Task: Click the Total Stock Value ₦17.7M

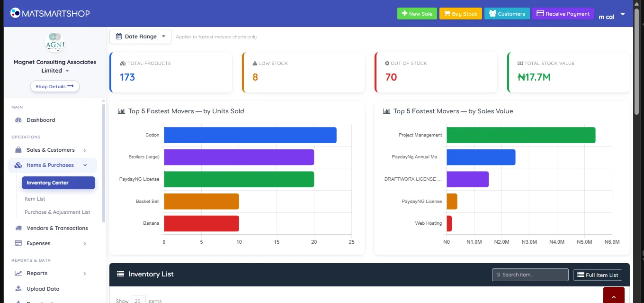Action: [534, 77]
